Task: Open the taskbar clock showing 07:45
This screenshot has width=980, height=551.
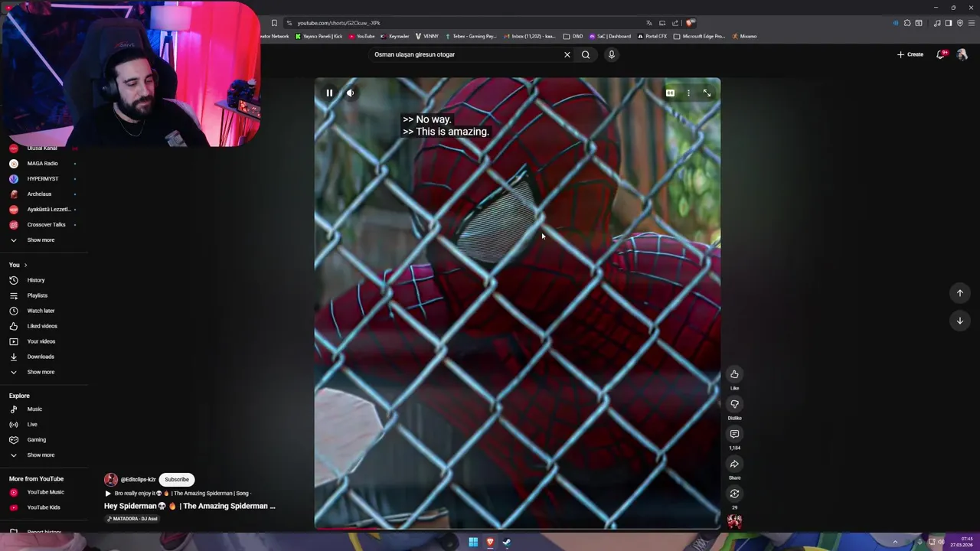Action: click(961, 543)
